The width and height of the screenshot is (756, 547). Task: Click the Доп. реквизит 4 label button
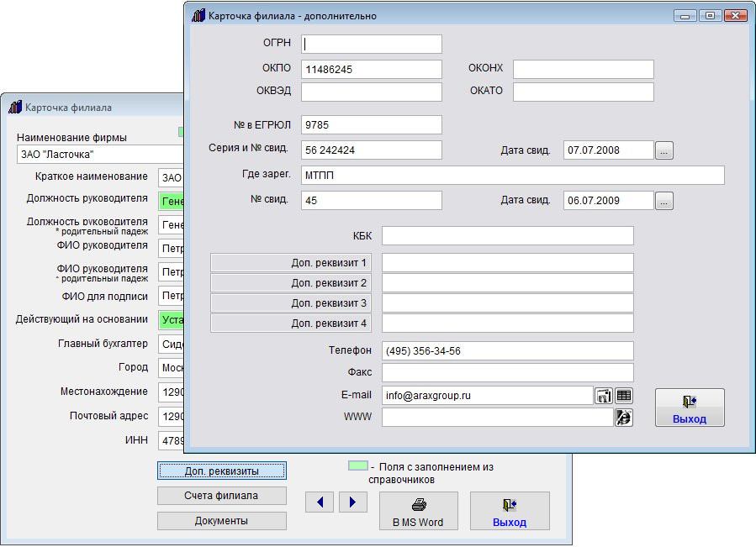291,323
